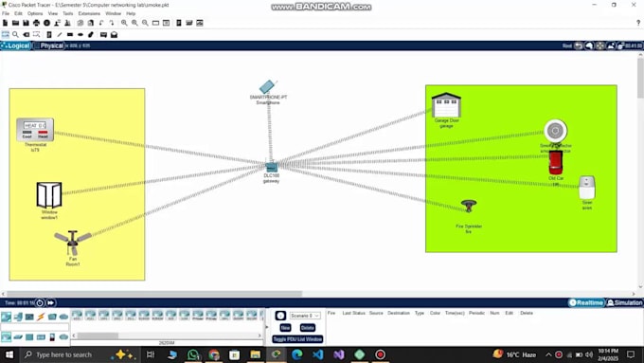
Task: Open the View menu
Action: (x=53, y=13)
